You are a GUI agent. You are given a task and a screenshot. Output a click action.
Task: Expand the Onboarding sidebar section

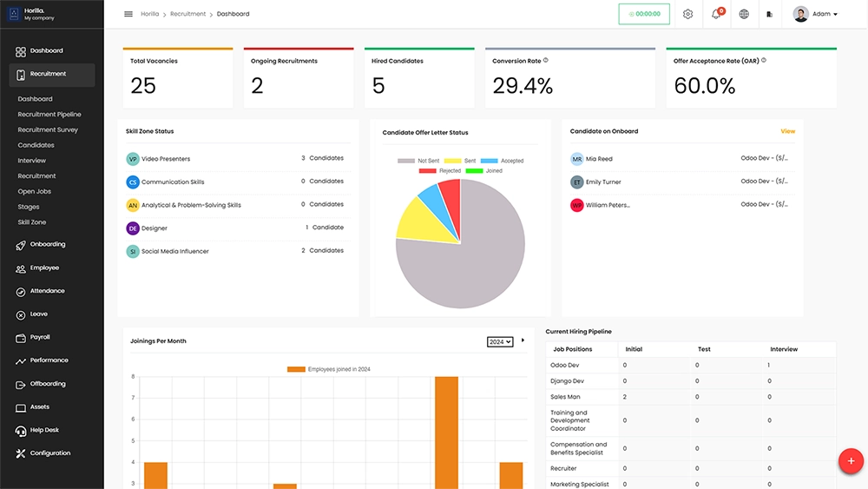pyautogui.click(x=47, y=245)
